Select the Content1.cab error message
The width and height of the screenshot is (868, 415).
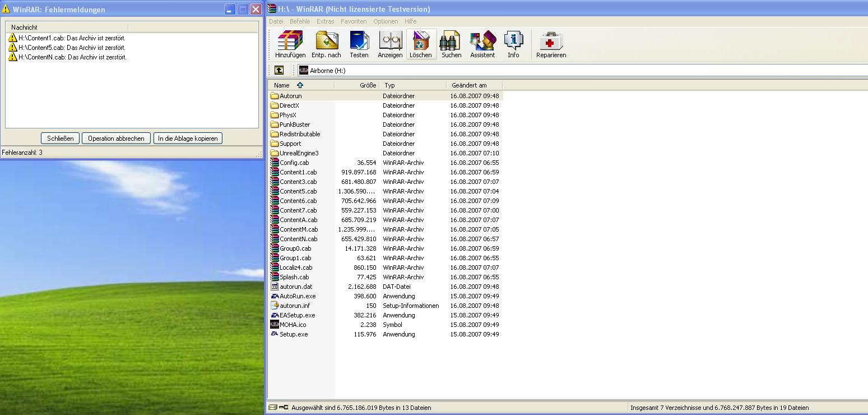67,38
